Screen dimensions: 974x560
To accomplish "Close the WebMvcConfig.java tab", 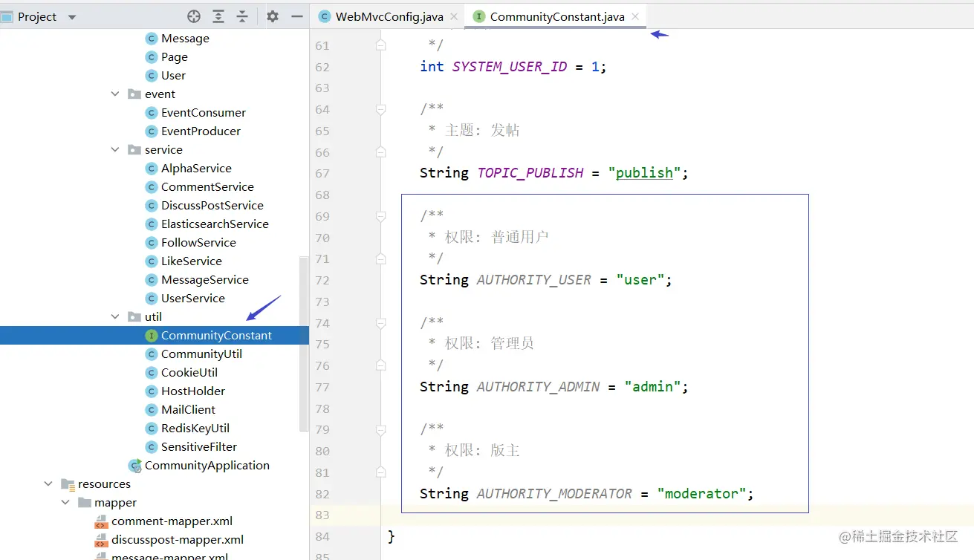I will tap(454, 16).
